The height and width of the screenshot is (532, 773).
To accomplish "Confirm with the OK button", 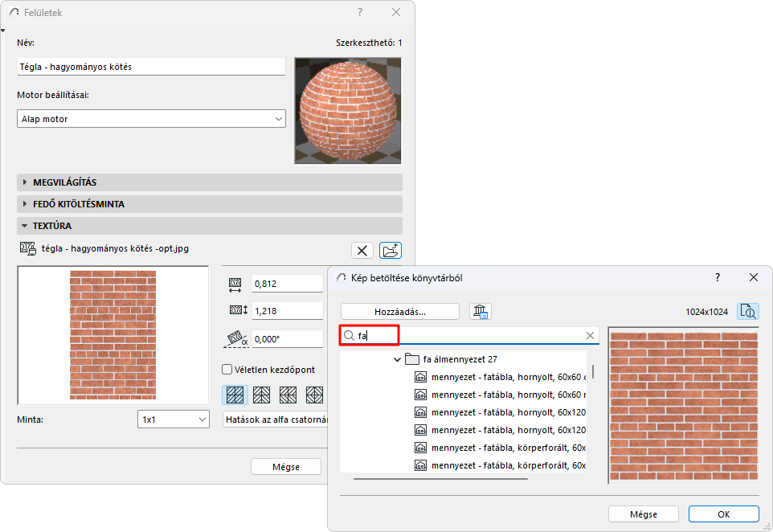I will click(724, 514).
